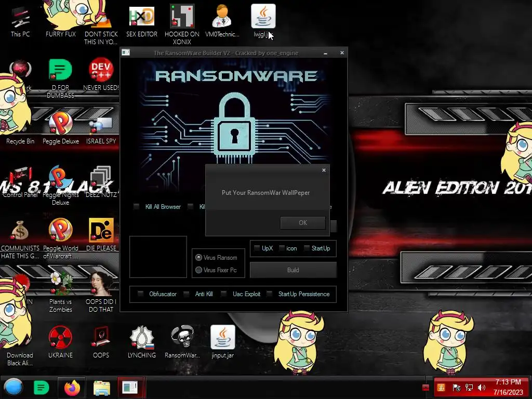This screenshot has width=532, height=399.
Task: Click the builder window's taskbar button
Action: pyautogui.click(x=131, y=388)
